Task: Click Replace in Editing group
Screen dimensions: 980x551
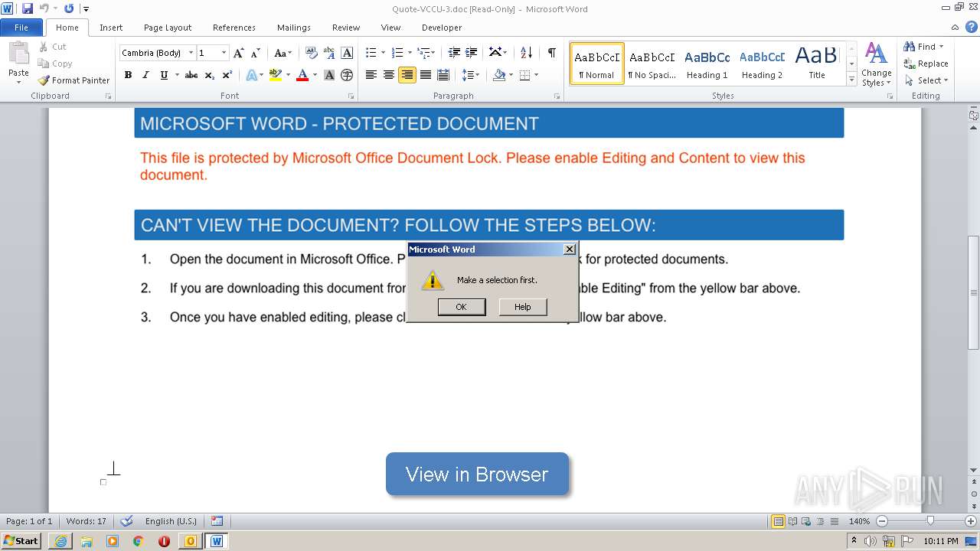Action: click(x=926, y=64)
